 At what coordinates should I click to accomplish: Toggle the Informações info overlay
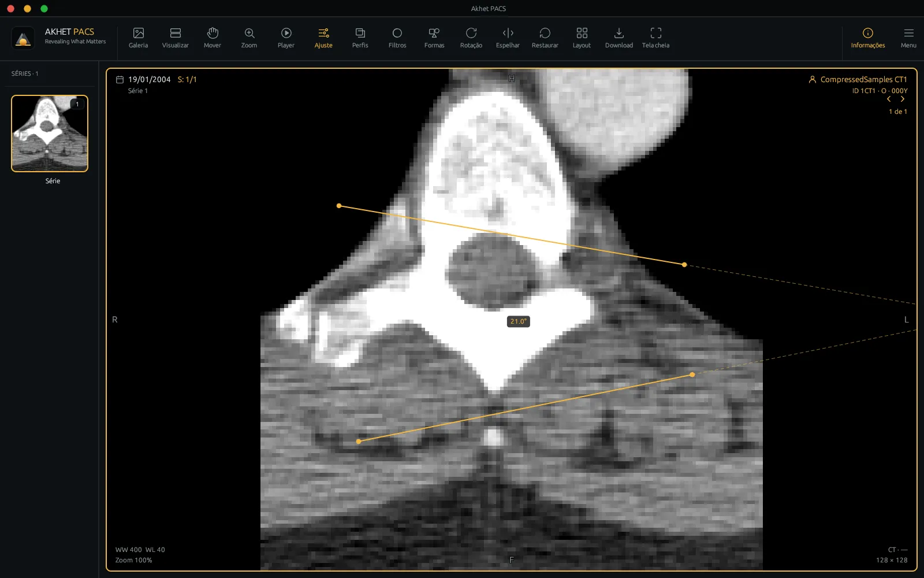(867, 38)
